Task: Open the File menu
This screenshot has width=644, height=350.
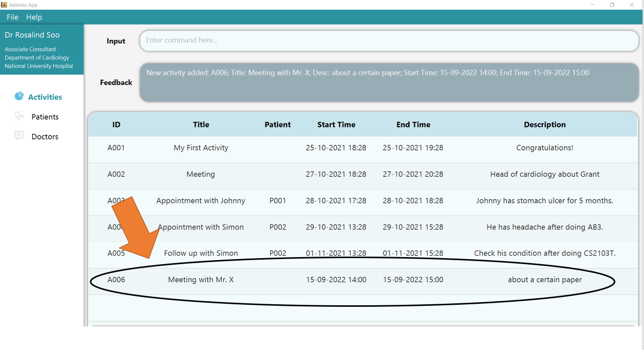Action: (13, 17)
